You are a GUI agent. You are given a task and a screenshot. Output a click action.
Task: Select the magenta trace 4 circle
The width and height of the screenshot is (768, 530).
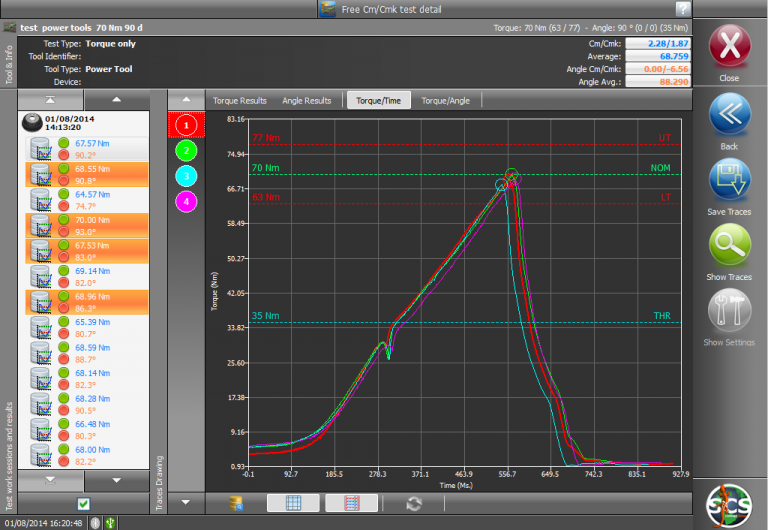tap(185, 201)
